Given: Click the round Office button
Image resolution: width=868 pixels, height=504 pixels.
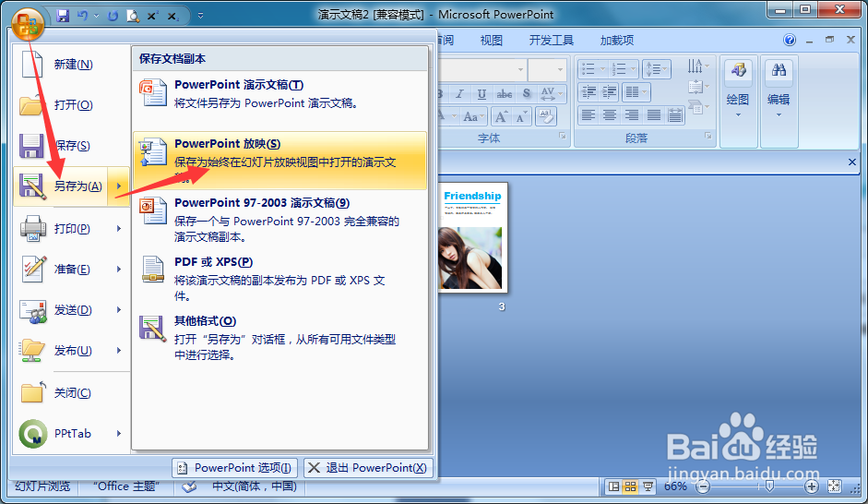Looking at the screenshot, I should tap(28, 24).
